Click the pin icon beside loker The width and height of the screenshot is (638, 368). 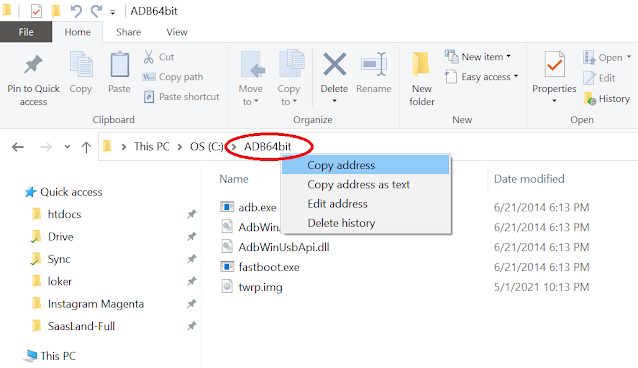point(192,281)
